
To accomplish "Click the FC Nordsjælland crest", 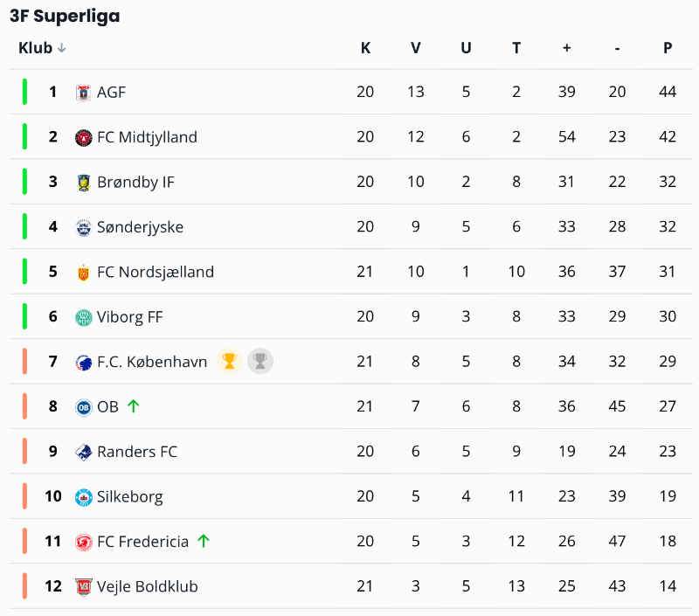I will (x=83, y=273).
